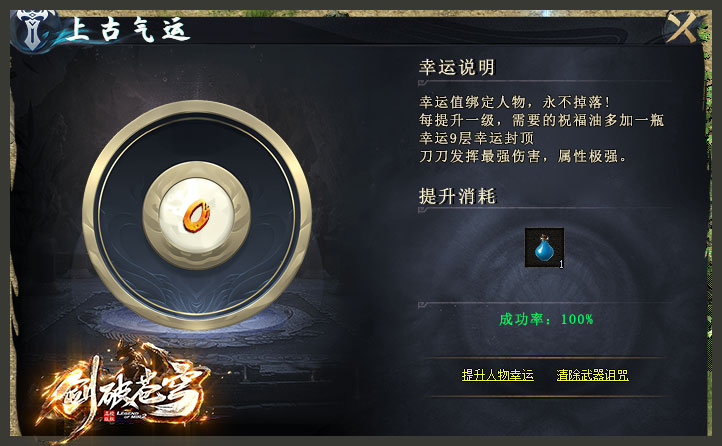Click the 上古气运 window title text
Image resolution: width=722 pixels, height=446 pixels.
click(128, 30)
